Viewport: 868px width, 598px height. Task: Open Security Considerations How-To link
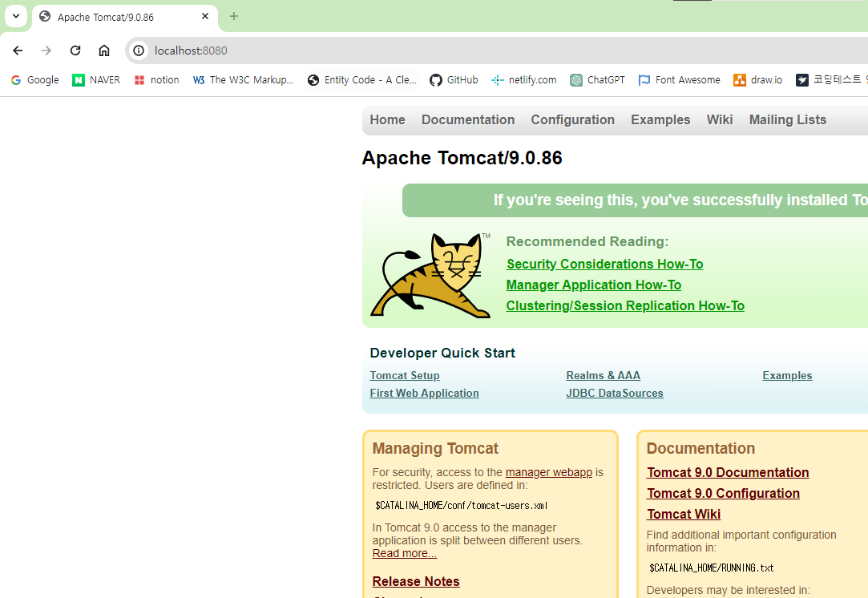coord(604,264)
